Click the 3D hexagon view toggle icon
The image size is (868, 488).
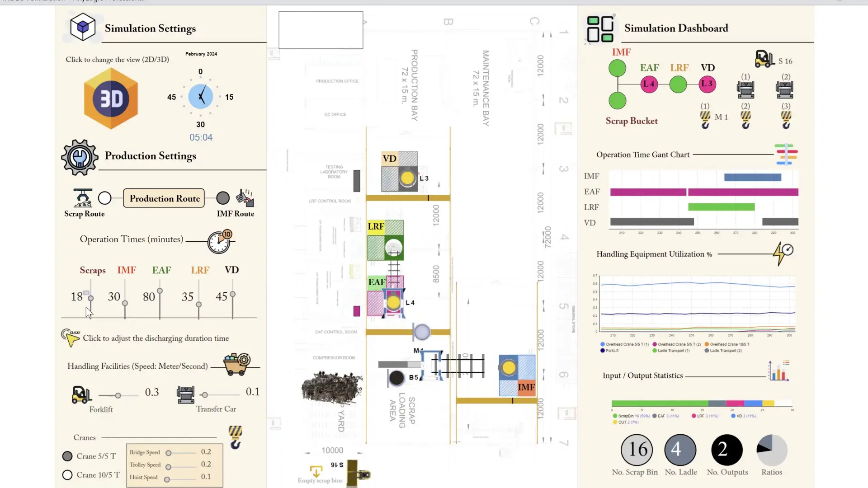pyautogui.click(x=111, y=99)
